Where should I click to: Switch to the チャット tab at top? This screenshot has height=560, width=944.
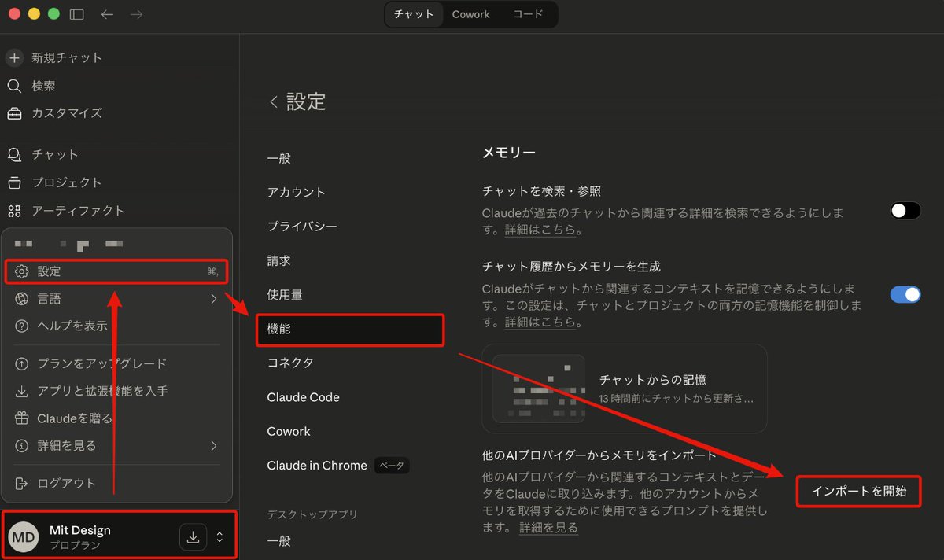tap(414, 14)
